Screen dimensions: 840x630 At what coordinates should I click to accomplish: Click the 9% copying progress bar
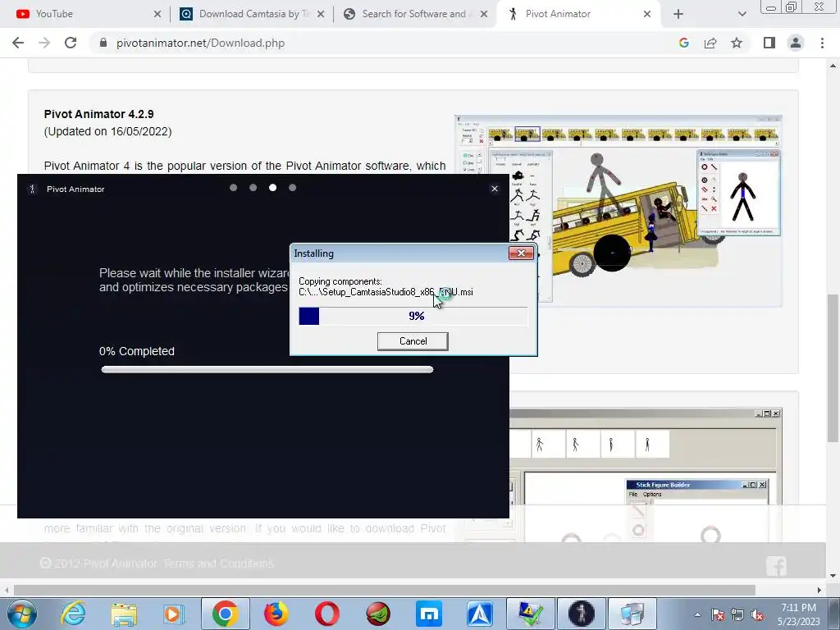coord(413,316)
